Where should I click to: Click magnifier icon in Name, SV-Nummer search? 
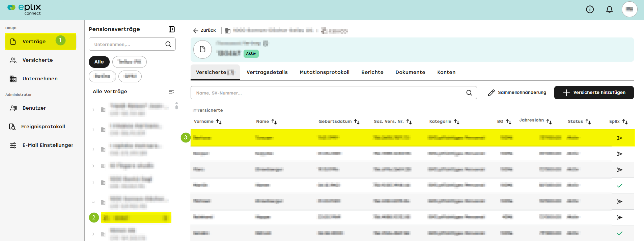tap(469, 93)
